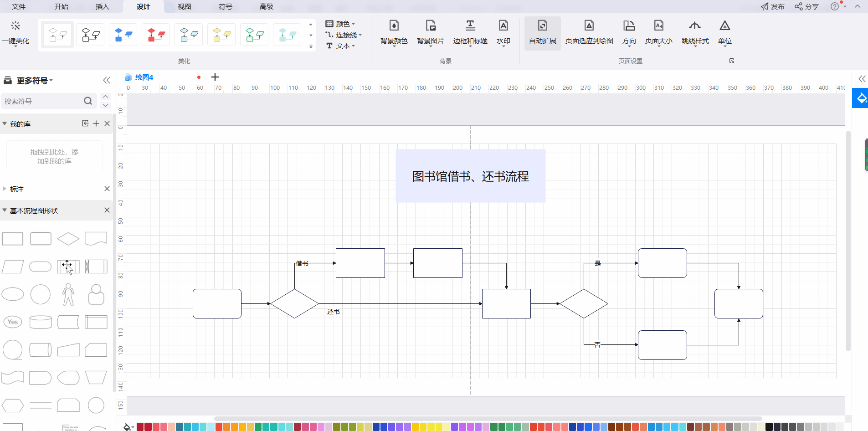Switch to the 视图 tab

185,6
